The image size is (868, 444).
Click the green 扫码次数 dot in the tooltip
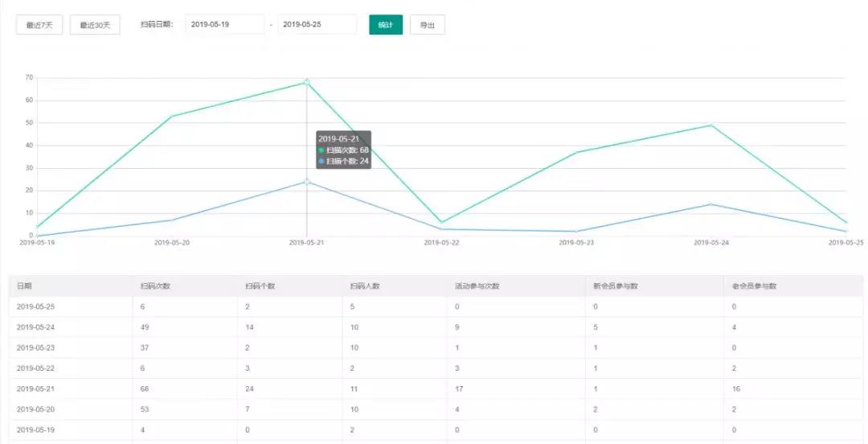point(321,150)
